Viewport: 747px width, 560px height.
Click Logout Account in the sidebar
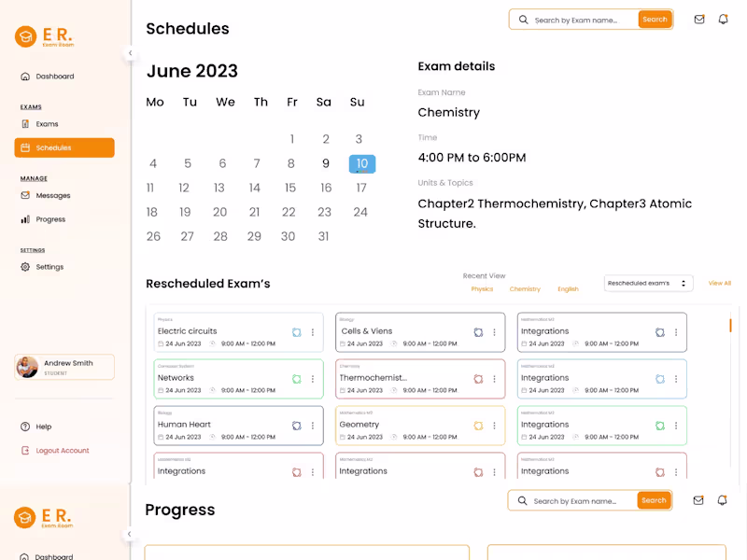pos(62,451)
